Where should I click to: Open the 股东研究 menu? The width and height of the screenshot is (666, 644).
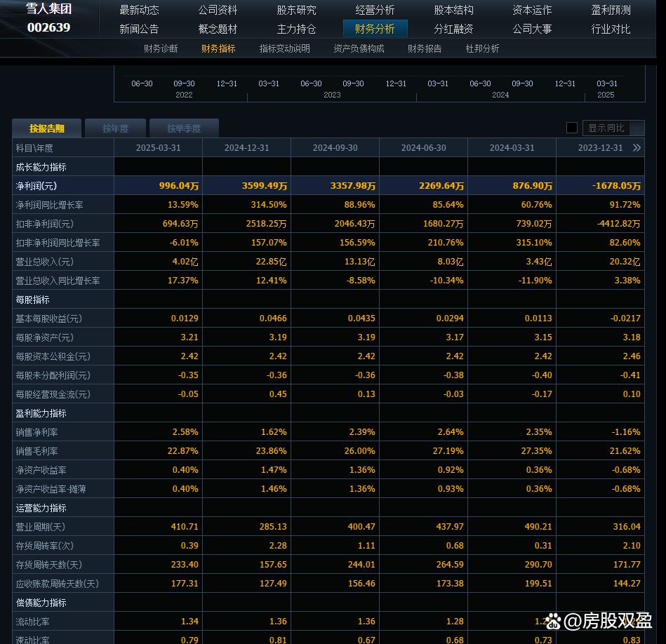(x=295, y=10)
